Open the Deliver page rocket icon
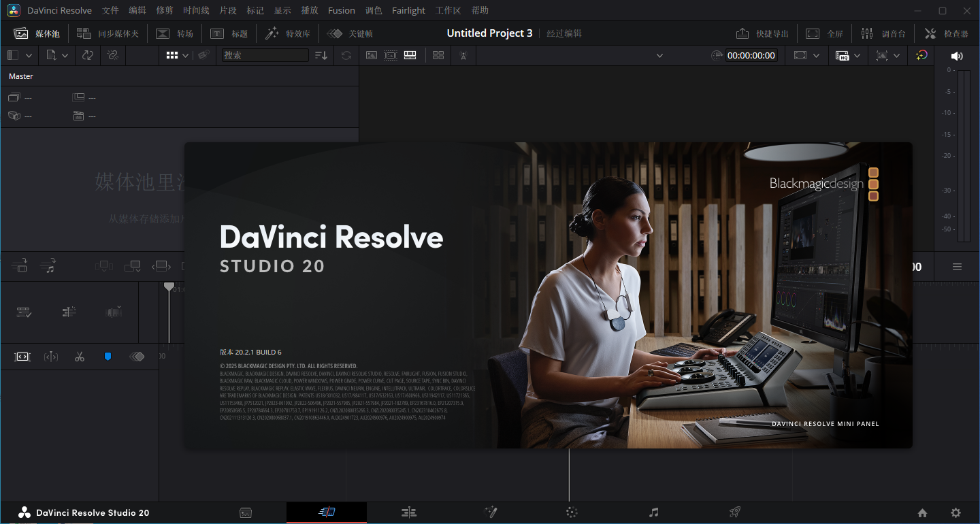 click(734, 512)
